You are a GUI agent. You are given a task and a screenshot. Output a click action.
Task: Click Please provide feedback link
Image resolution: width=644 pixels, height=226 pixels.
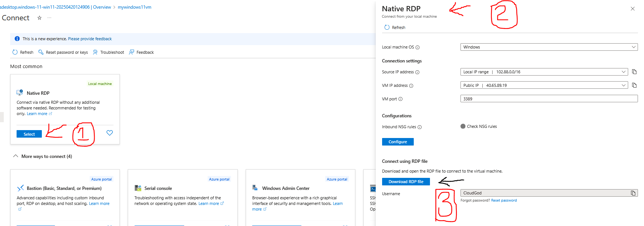point(90,39)
